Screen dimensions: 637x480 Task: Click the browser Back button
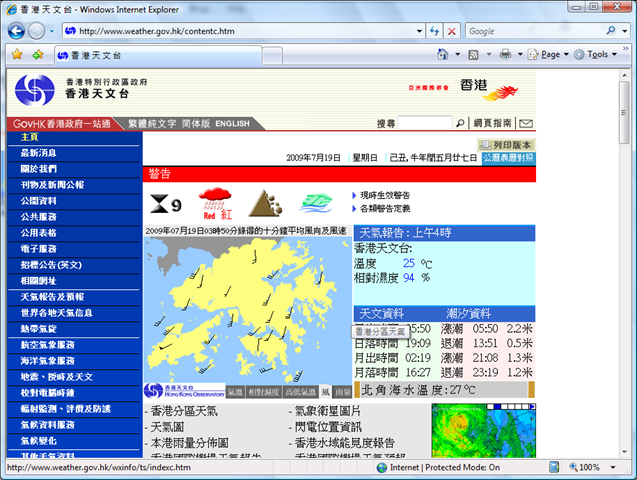(16, 31)
